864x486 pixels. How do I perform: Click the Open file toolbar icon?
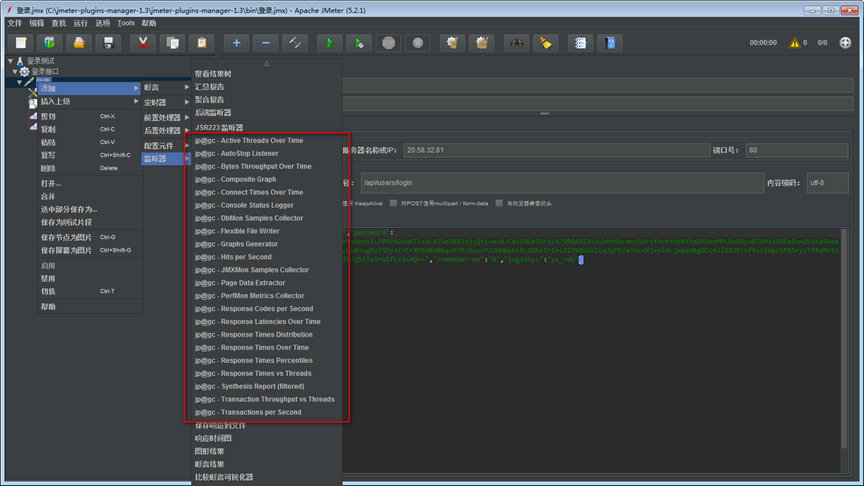tap(79, 43)
